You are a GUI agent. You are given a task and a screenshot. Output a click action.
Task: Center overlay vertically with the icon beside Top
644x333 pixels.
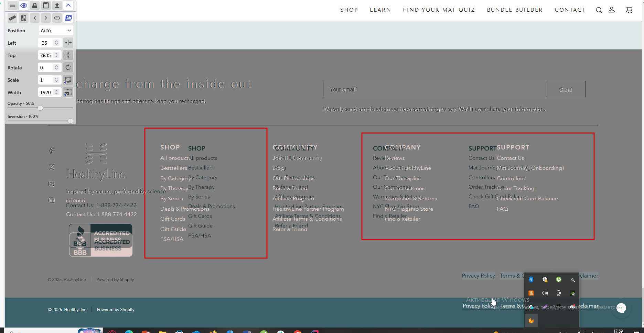coord(68,55)
